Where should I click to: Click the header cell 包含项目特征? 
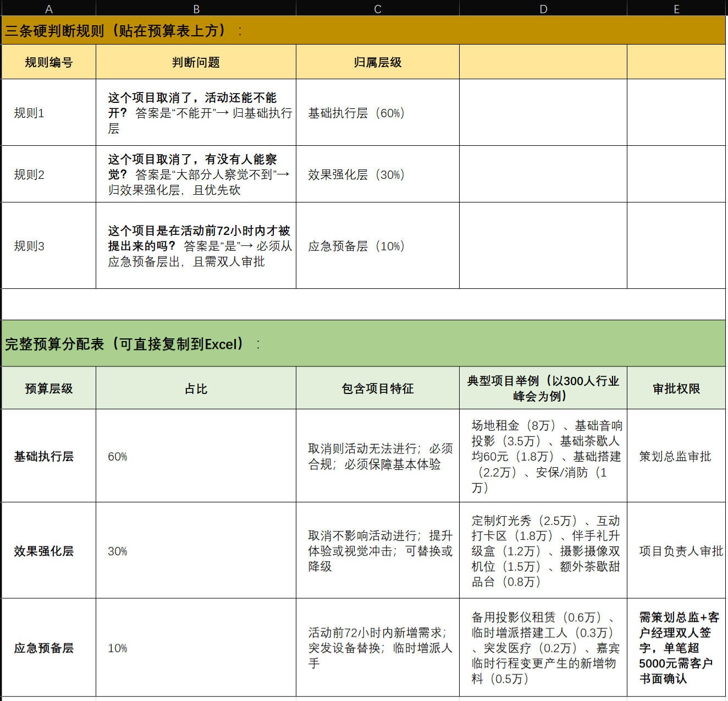[378, 388]
